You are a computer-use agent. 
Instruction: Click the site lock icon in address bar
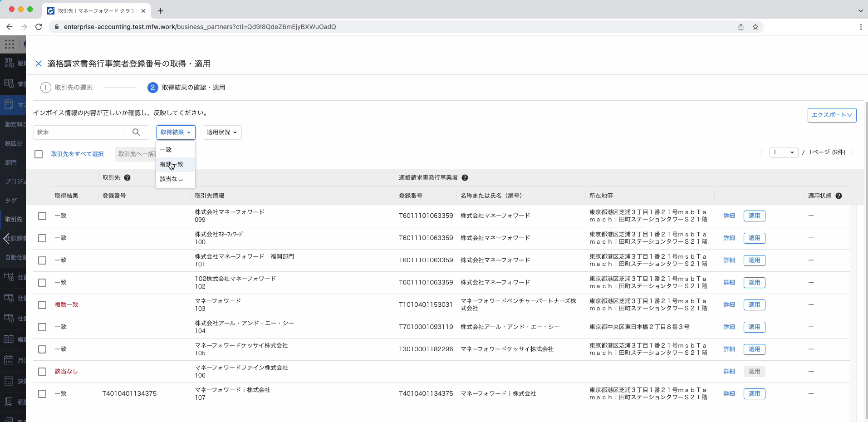point(56,27)
